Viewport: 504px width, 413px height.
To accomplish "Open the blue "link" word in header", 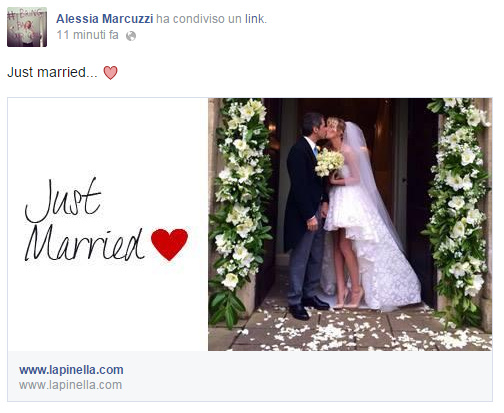I will 255,19.
